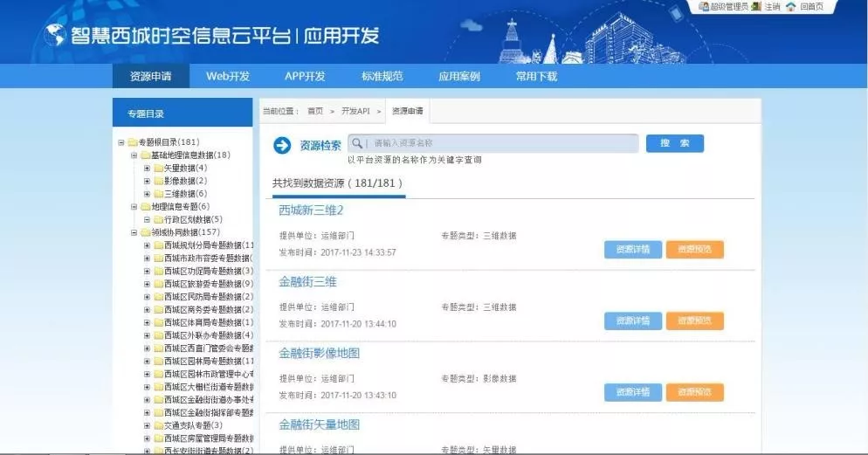Click the 超级管理员 user icon
Viewport: 868px width, 455px height.
704,7
